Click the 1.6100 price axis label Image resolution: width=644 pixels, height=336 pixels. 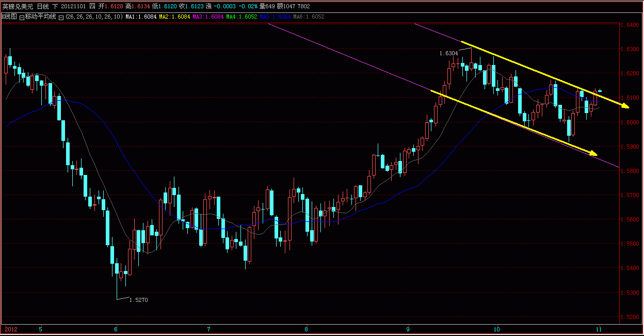click(631, 98)
